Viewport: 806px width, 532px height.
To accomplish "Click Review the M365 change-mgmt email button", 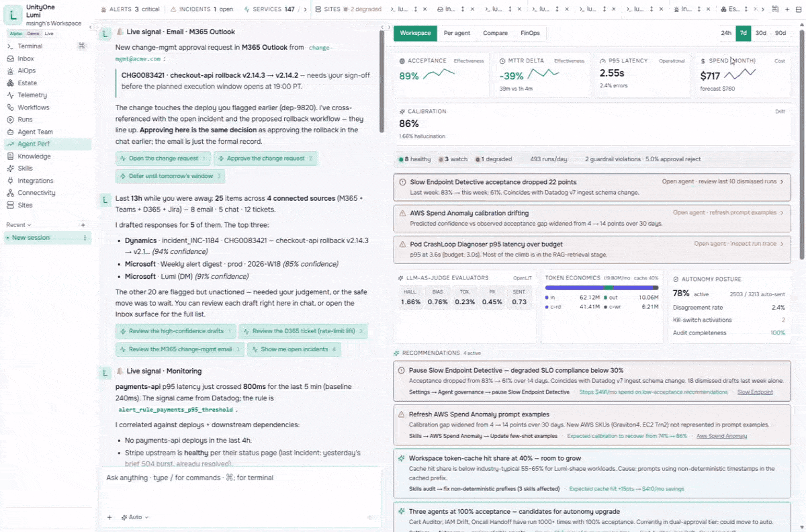I will click(x=180, y=349).
